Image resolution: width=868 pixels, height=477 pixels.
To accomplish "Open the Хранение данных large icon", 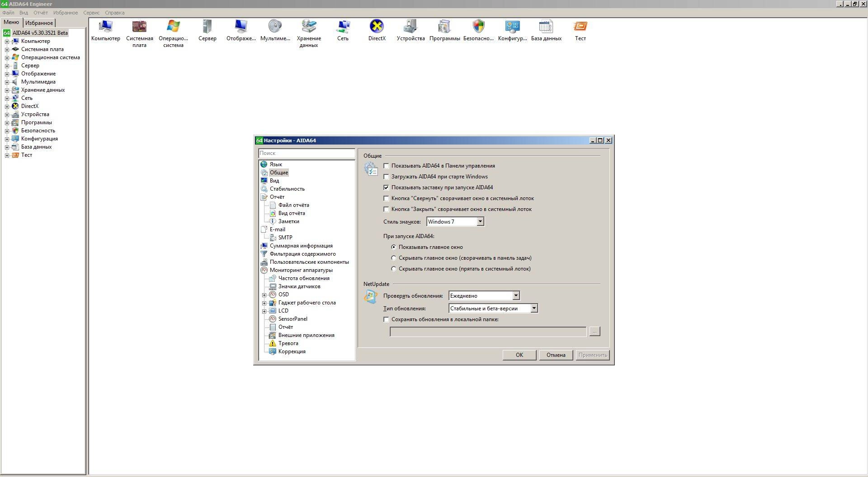I will (x=309, y=33).
